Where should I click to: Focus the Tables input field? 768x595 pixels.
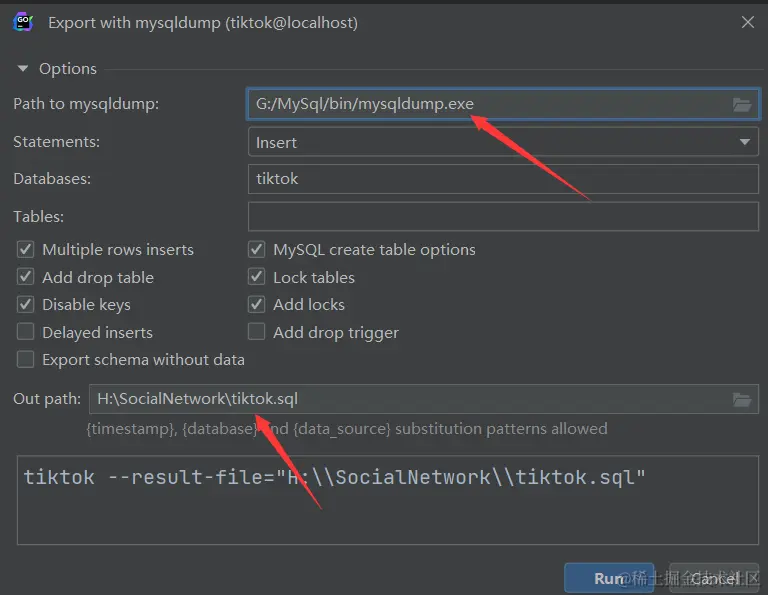[503, 216]
